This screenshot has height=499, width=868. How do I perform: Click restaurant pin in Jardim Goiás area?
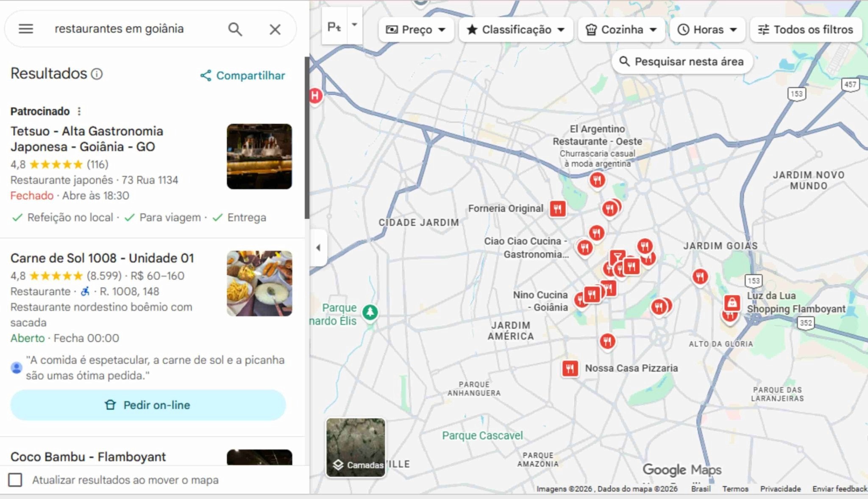click(700, 277)
